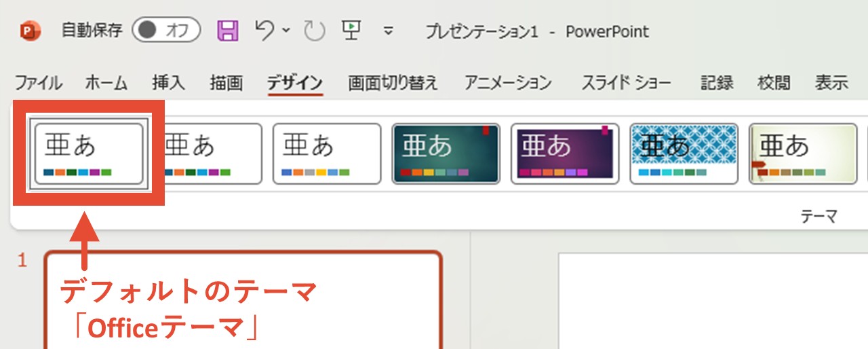Open Customize Quick Access Toolbar dropdown
This screenshot has width=868, height=349.
(x=389, y=31)
